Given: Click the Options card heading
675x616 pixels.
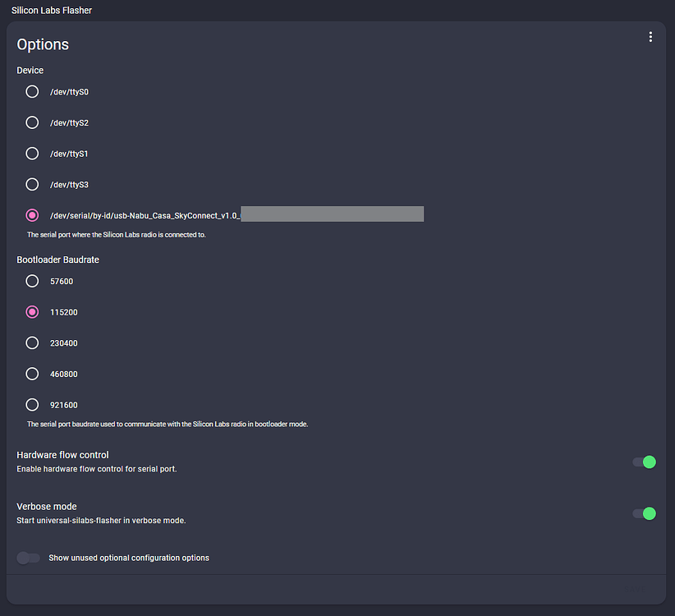Looking at the screenshot, I should click(x=43, y=44).
